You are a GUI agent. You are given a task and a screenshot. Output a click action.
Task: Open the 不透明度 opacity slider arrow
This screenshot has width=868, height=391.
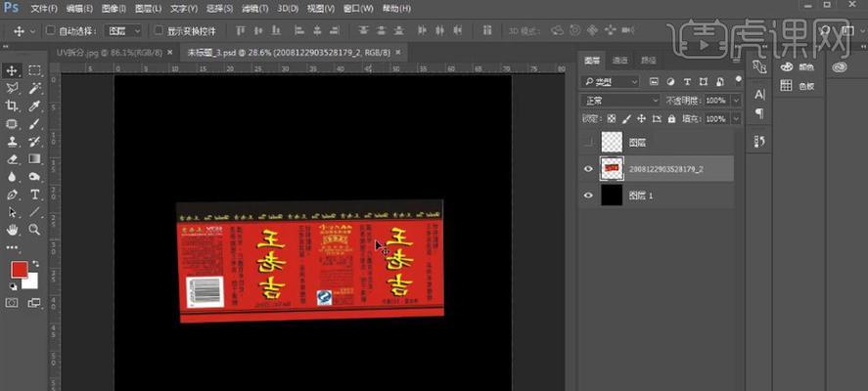736,101
